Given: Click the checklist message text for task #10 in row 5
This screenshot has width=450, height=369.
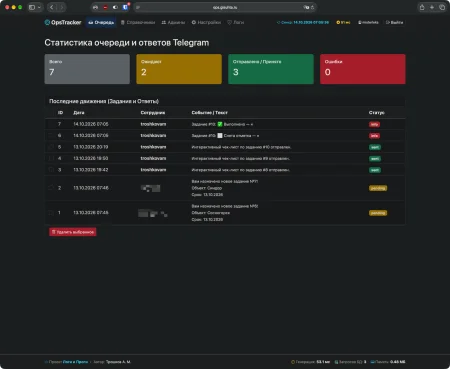Looking at the screenshot, I should click(x=241, y=147).
